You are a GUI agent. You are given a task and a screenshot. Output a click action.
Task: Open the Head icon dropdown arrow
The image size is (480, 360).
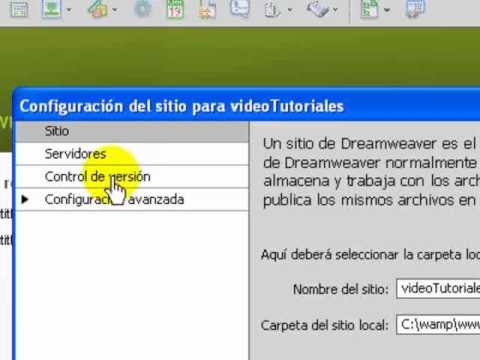click(x=290, y=10)
